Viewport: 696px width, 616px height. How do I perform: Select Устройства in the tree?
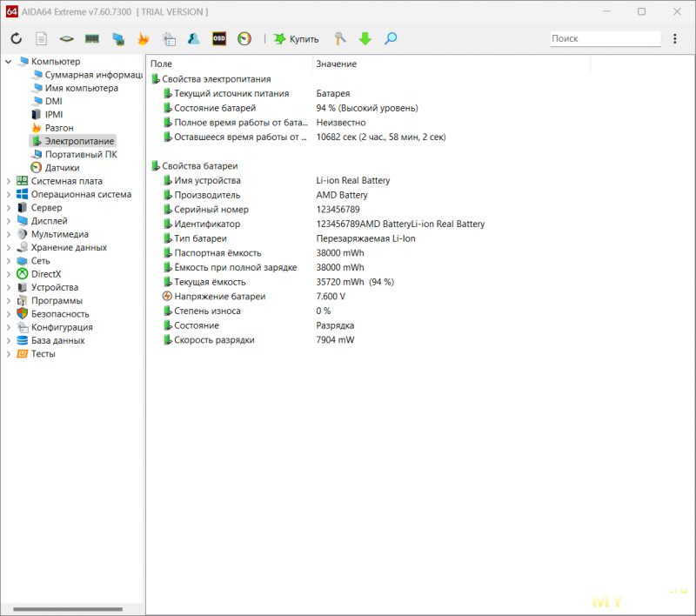(x=48, y=288)
